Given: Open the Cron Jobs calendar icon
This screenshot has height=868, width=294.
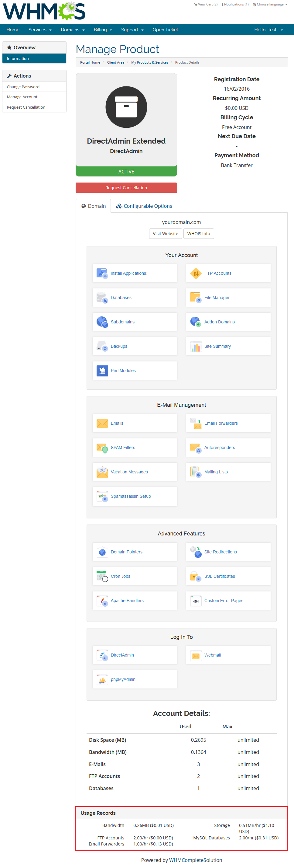Looking at the screenshot, I should tap(102, 576).
